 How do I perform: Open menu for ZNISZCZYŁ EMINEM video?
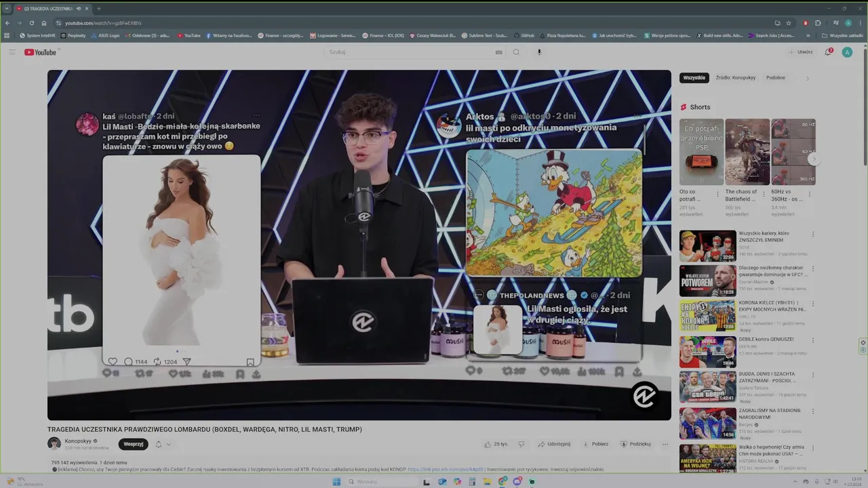coord(812,235)
